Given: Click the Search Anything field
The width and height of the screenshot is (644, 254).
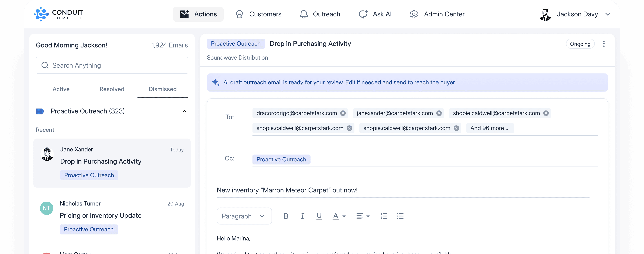Looking at the screenshot, I should 112,65.
